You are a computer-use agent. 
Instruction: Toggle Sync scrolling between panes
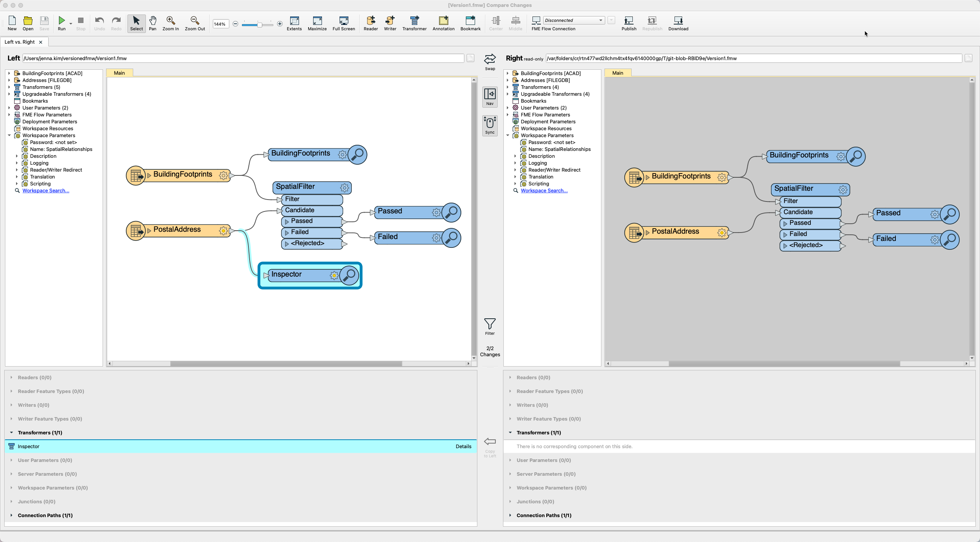pos(490,125)
